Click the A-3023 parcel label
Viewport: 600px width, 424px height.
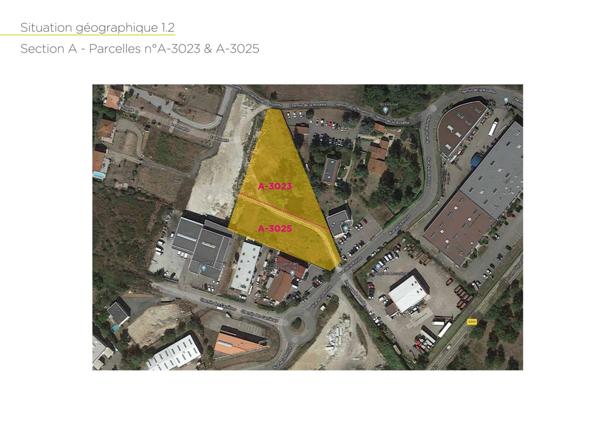[275, 186]
